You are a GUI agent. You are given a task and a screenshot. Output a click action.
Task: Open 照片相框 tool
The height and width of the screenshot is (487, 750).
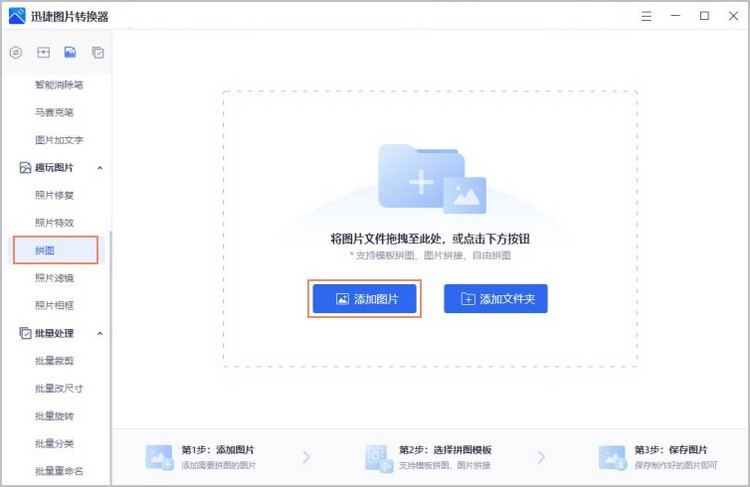(54, 306)
